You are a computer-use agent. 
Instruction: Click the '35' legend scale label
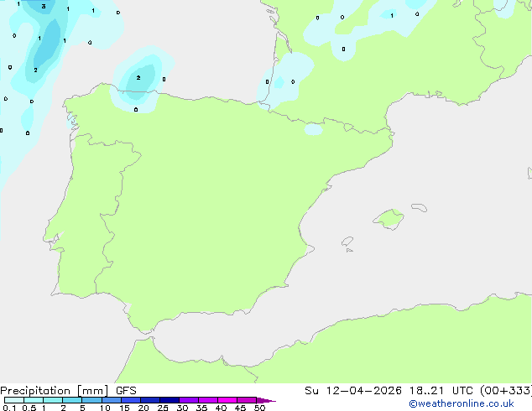tap(201, 408)
